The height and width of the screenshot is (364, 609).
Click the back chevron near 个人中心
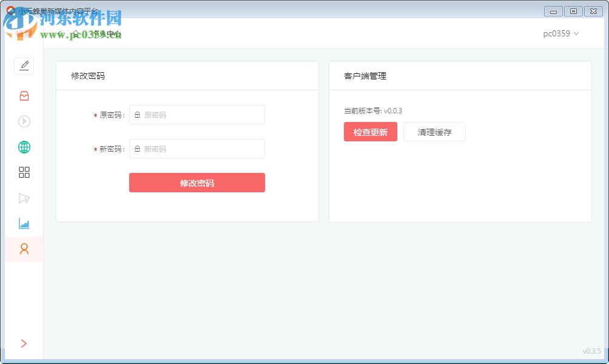(59, 34)
